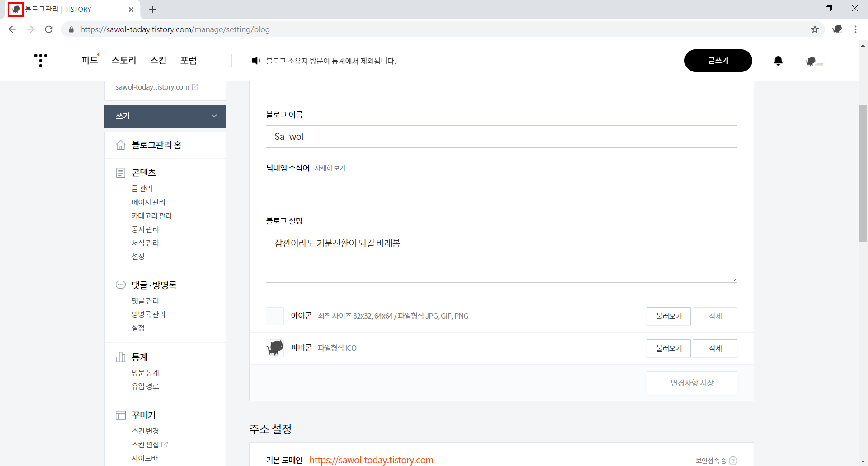Open 서식 관리
The height and width of the screenshot is (466, 868).
tap(145, 243)
